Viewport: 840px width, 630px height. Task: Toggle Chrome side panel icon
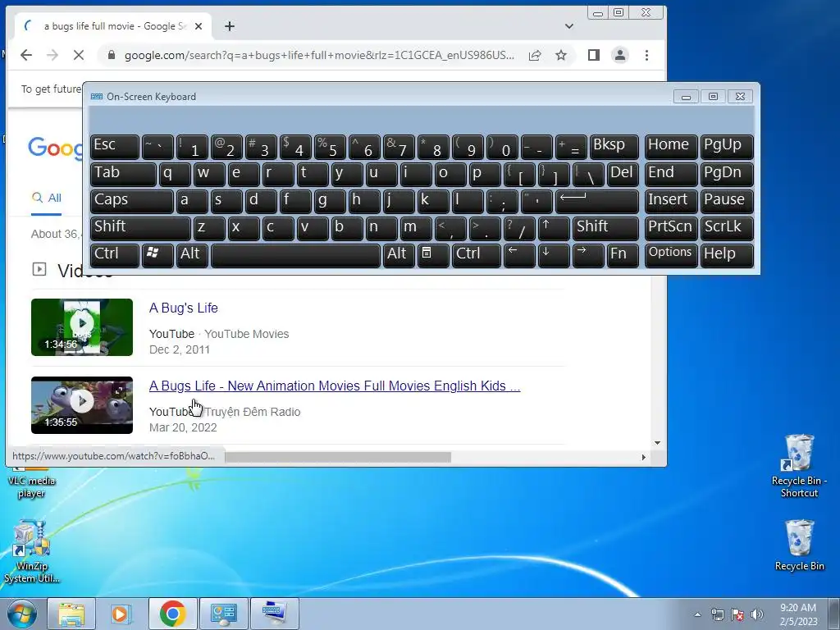click(594, 55)
